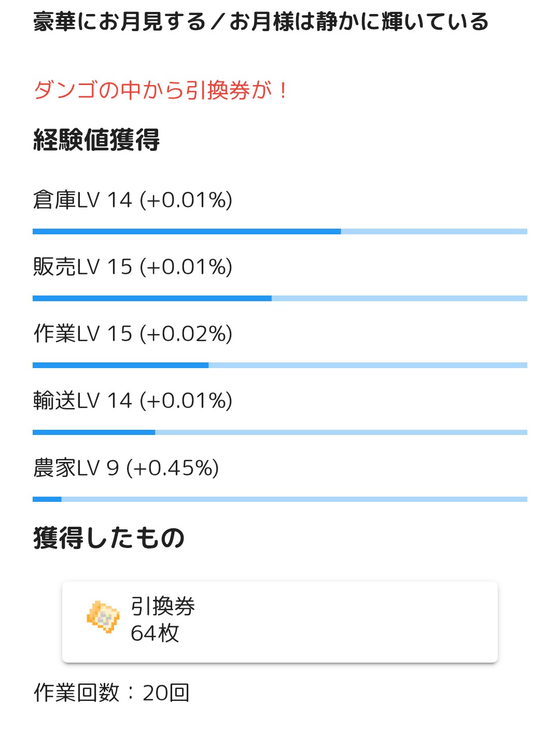Tap the 輸送LV 14 (+0.01%) label
Image resolution: width=560 pixels, height=731 pixels.
133,401
